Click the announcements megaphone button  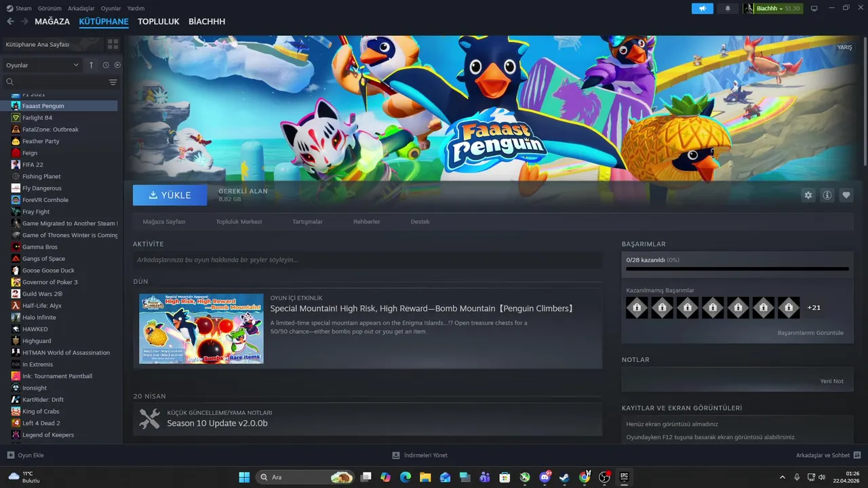click(703, 8)
